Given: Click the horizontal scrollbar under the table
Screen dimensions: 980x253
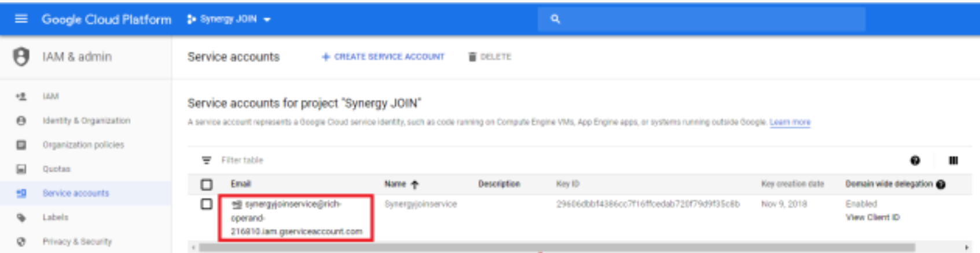Looking at the screenshot, I should coord(557,248).
